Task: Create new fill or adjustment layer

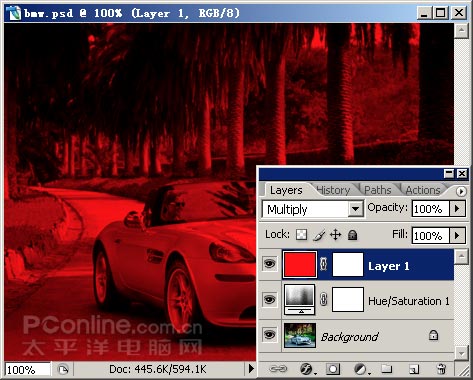Action: [x=360, y=369]
